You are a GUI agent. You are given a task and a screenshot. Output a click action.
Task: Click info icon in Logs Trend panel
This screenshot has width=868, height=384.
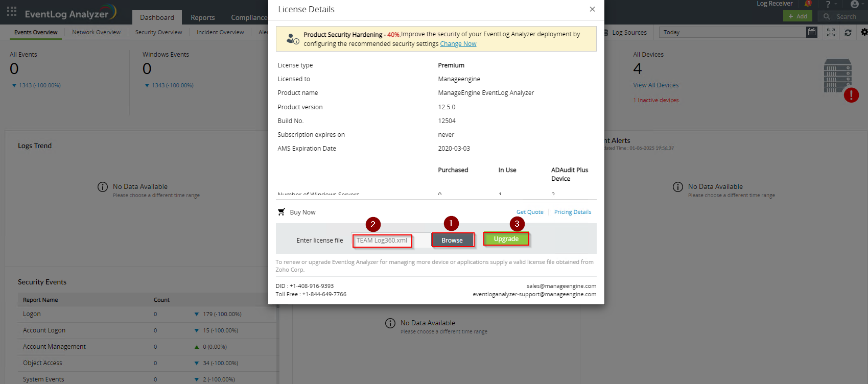103,187
